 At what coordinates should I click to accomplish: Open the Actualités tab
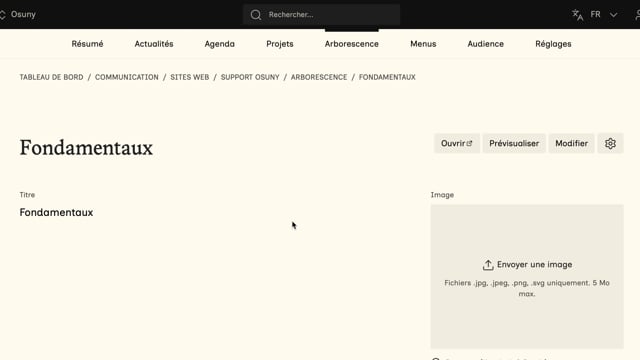tap(154, 44)
